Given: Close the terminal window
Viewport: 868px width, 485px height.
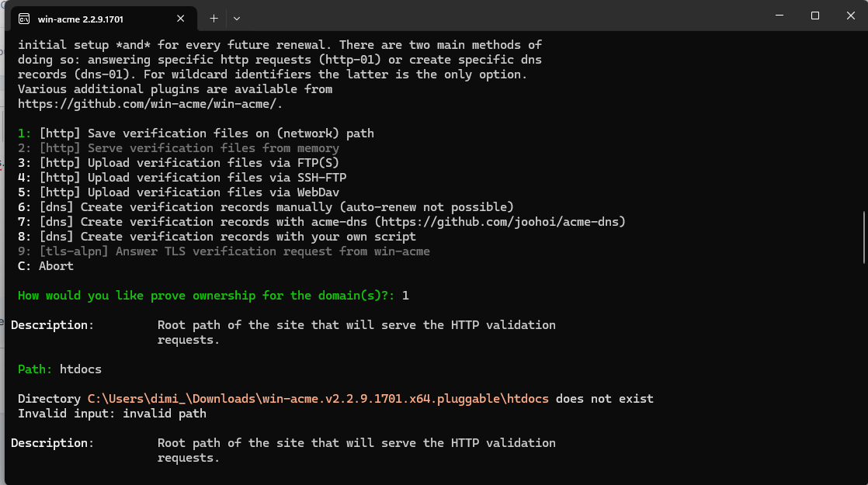Looking at the screenshot, I should pos(850,16).
